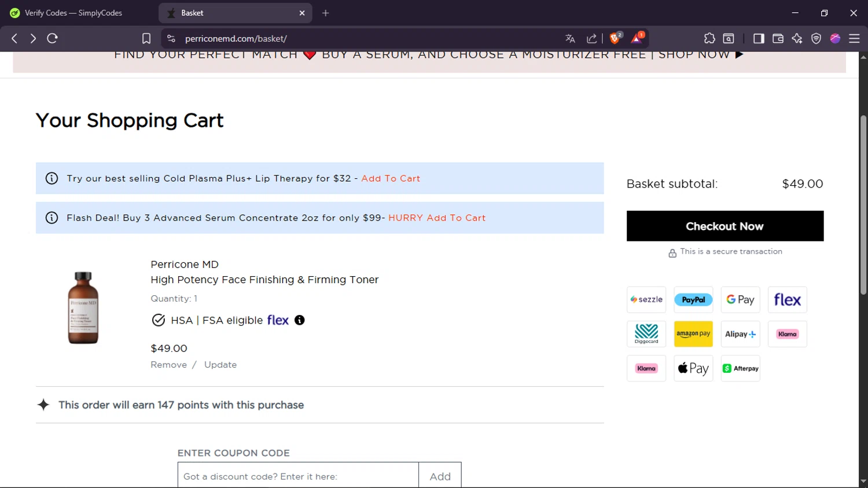Screen dimensions: 868x488
Task: Remove the toner from cart
Action: [168, 365]
